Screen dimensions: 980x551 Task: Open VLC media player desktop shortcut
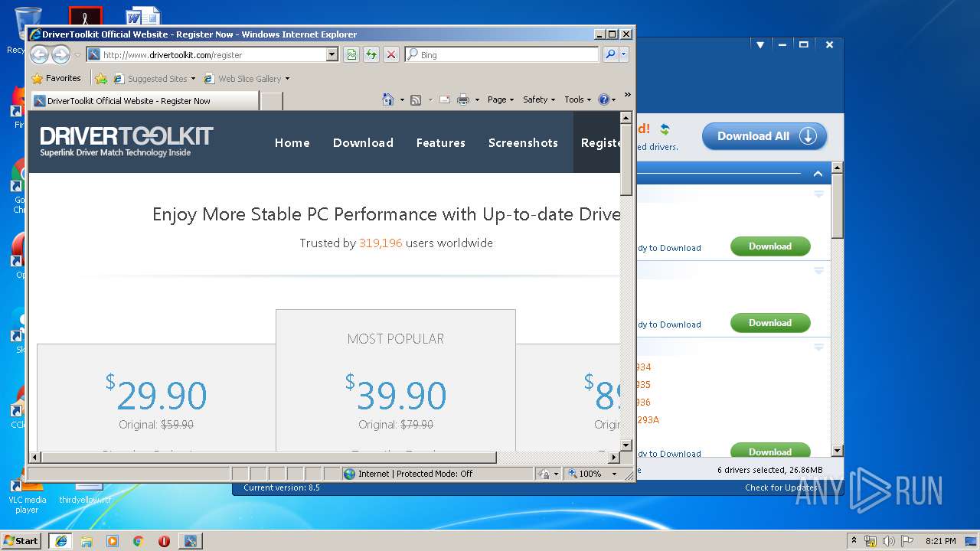pos(27,494)
